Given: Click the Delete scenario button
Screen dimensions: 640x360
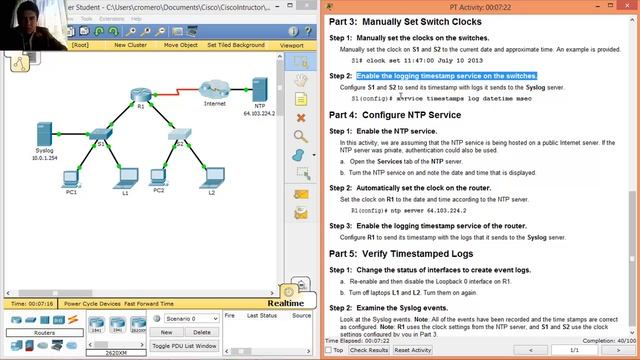Looking at the screenshot, I should coord(202,332).
